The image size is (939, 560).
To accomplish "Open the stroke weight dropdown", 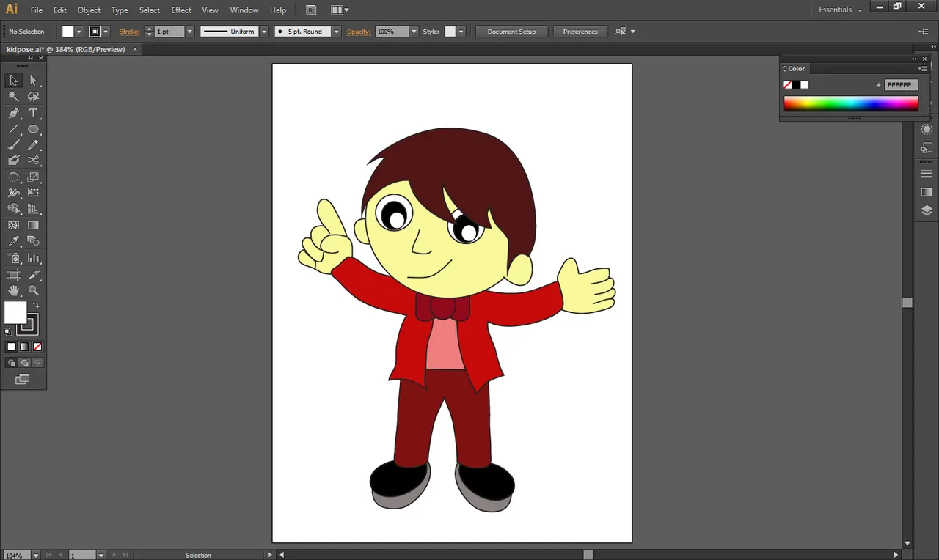I will (x=189, y=32).
